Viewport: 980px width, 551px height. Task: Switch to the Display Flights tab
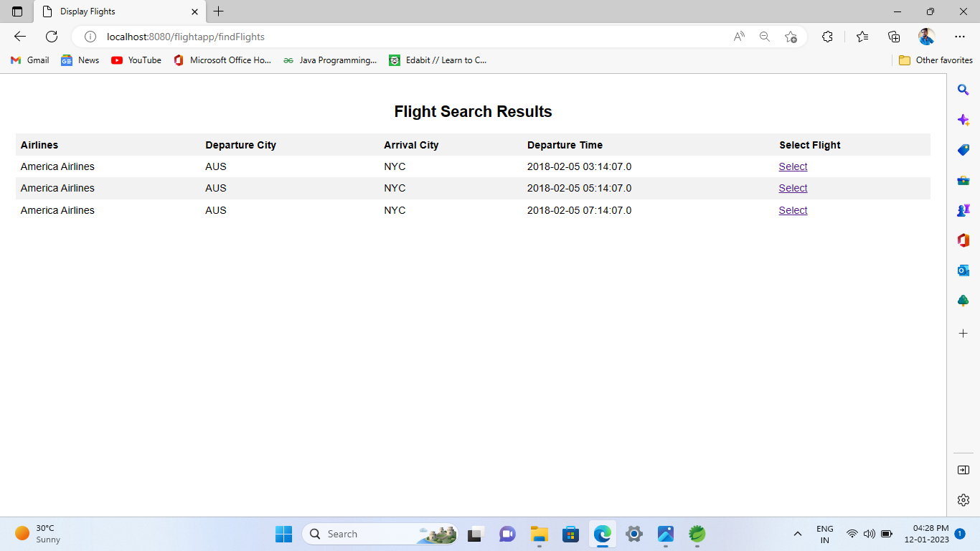pyautogui.click(x=119, y=11)
